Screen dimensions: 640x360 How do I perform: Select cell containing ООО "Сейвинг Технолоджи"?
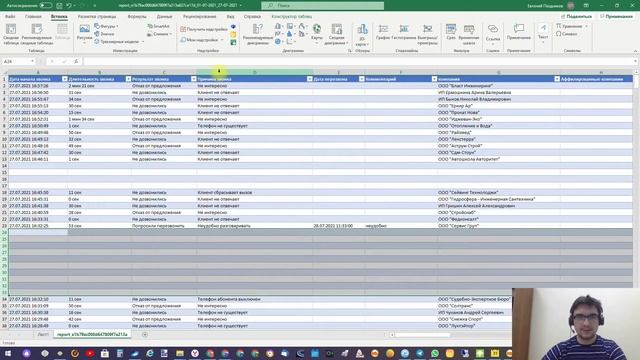(499, 192)
